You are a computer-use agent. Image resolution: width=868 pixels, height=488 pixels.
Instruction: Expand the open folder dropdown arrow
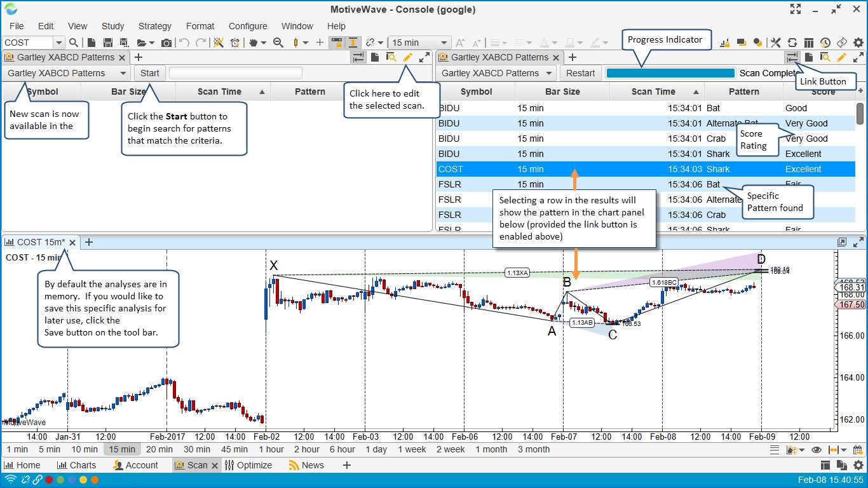click(x=151, y=43)
